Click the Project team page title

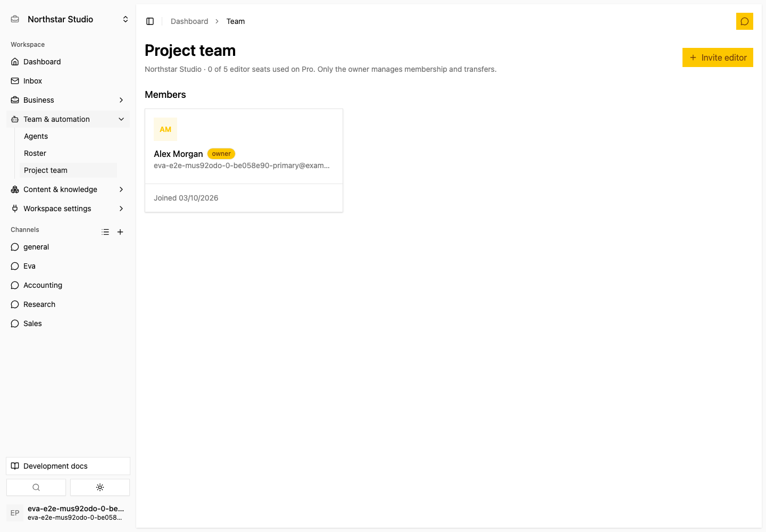point(190,51)
